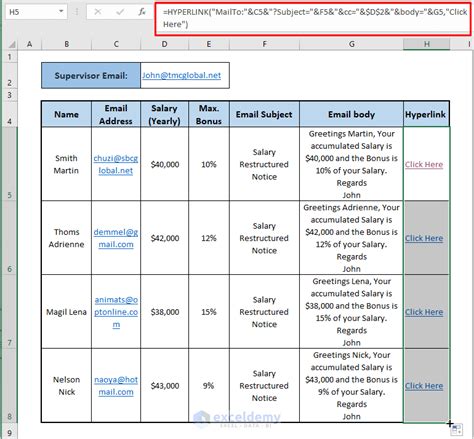Select the 12% bonus cell
Screen dimensions: 474x439
[209, 238]
